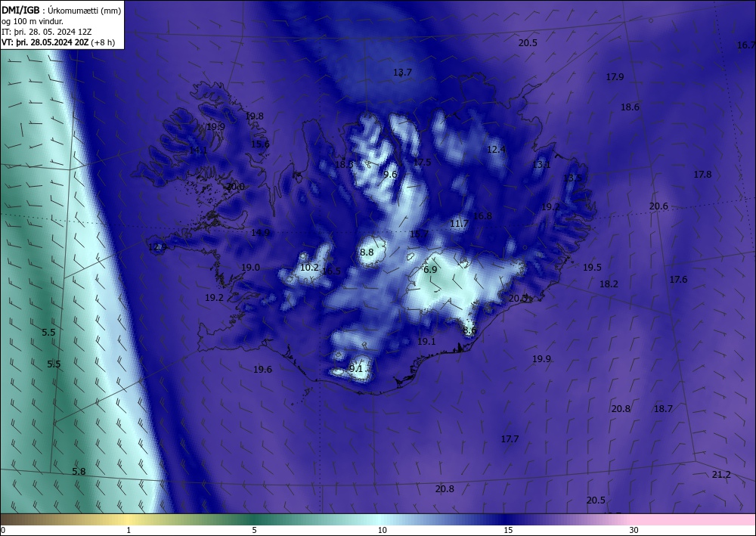Select the 10.2 map value
The height and width of the screenshot is (536, 756).
309,268
